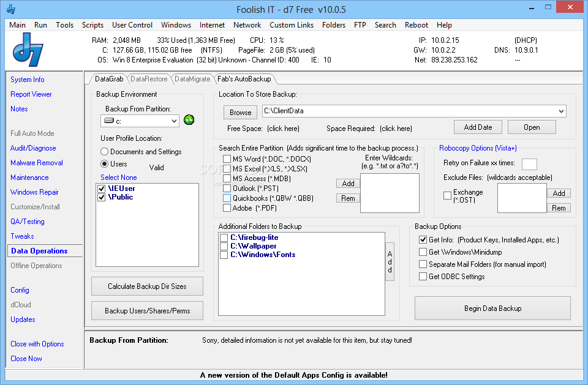The image size is (588, 385).
Task: Check Adobe (*.PDF) checkbox
Action: 227,207
